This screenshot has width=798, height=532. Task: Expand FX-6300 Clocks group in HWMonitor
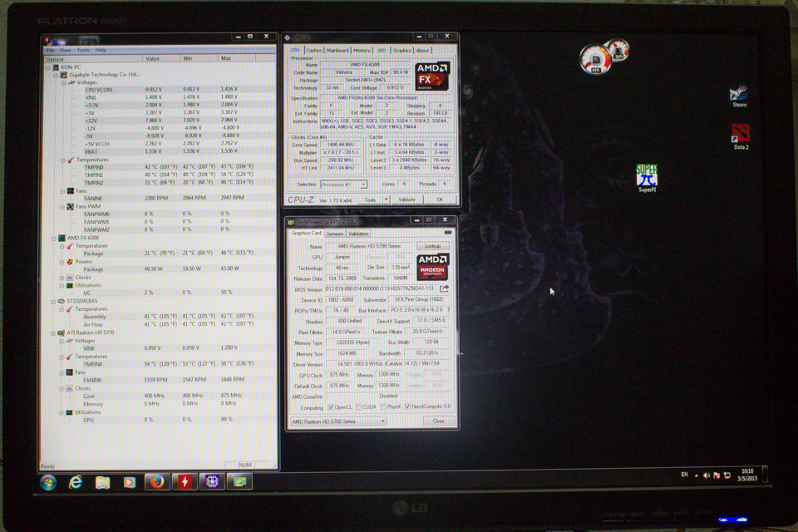[62, 278]
